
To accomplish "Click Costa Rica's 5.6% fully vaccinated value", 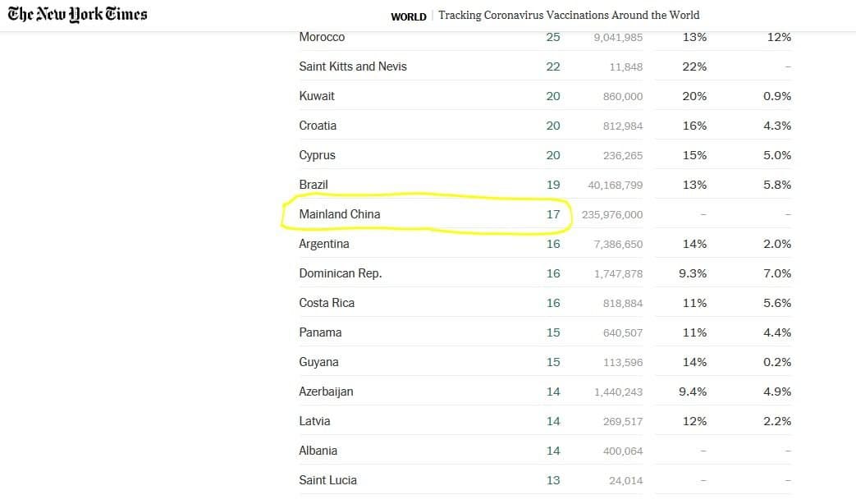I will (777, 303).
